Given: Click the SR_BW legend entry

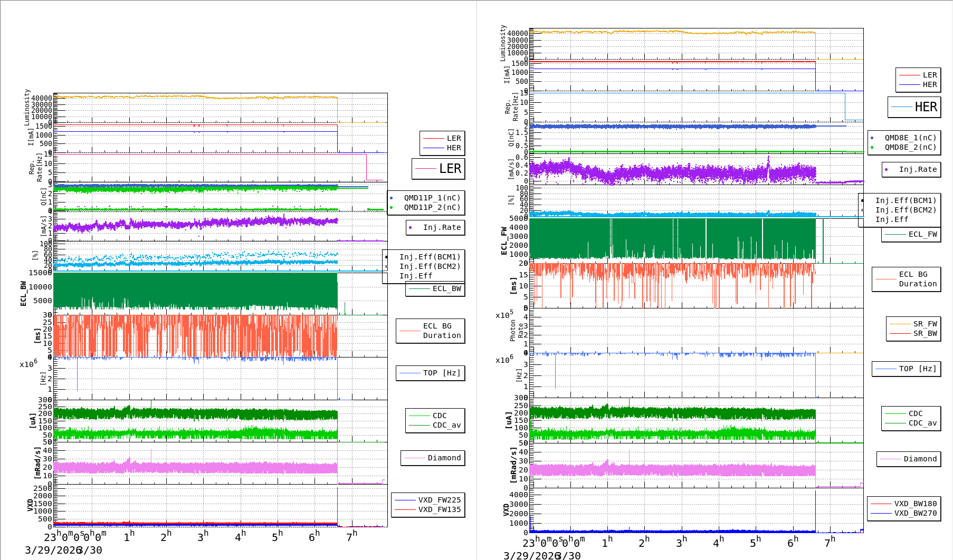Looking at the screenshot, I should [925, 333].
